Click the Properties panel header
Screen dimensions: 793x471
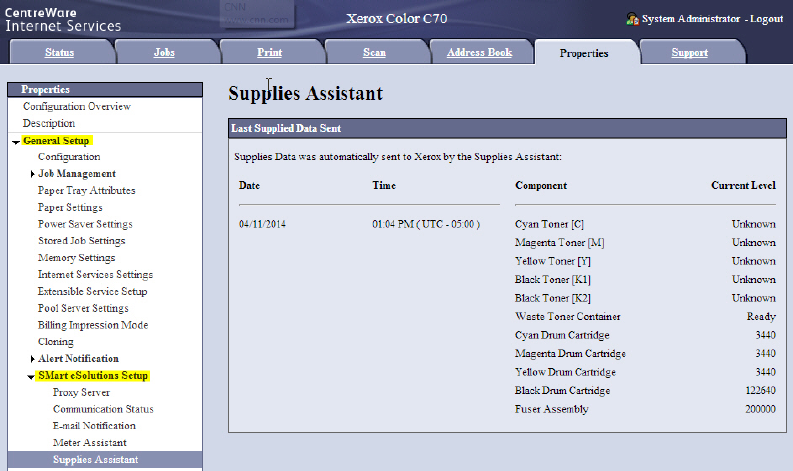[105, 90]
